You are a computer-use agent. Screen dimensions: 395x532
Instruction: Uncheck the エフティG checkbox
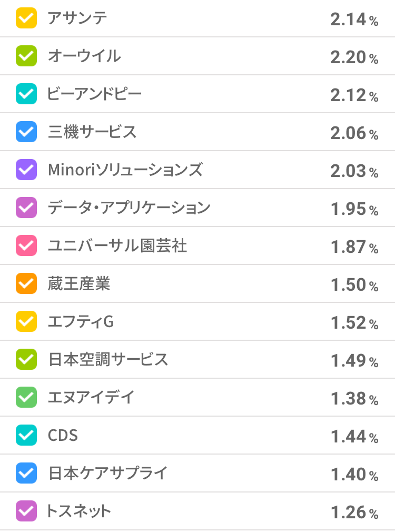26,321
